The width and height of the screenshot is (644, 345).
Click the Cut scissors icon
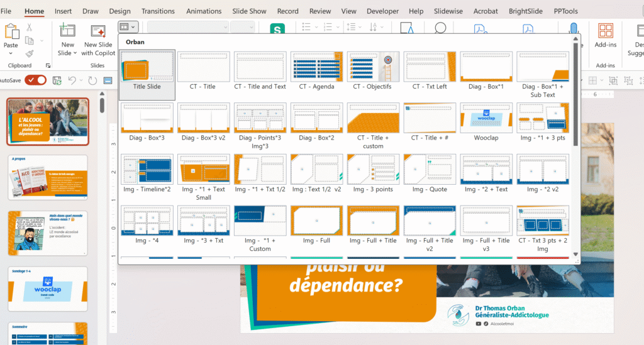(29, 26)
